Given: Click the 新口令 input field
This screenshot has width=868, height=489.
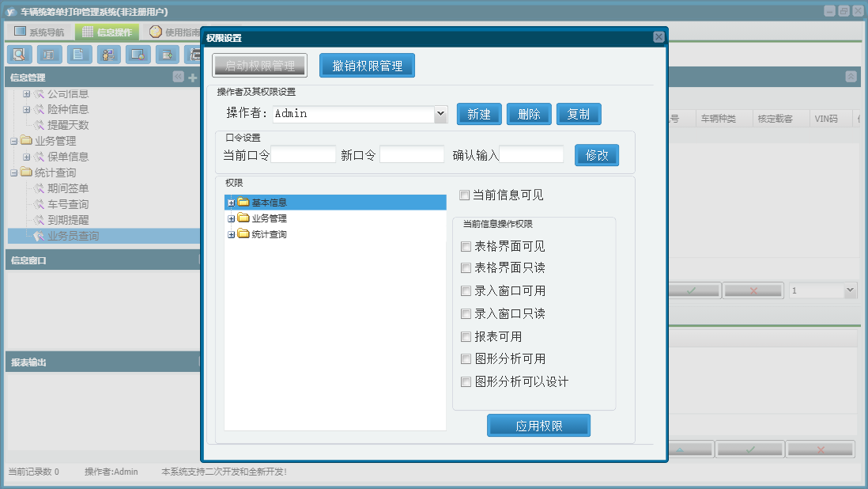Looking at the screenshot, I should click(412, 154).
